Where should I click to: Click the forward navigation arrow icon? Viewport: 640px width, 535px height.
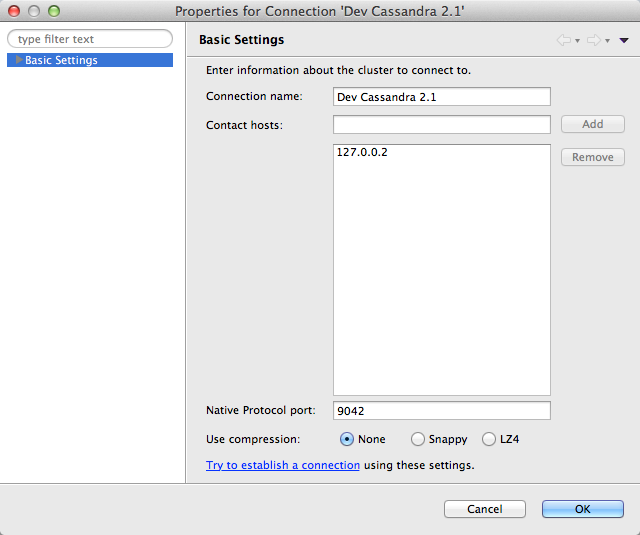pos(594,40)
